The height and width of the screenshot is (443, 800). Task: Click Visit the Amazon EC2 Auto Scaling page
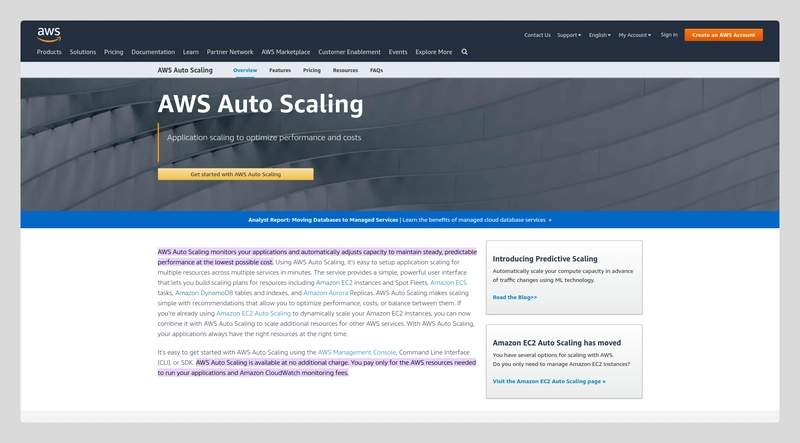[549, 381]
